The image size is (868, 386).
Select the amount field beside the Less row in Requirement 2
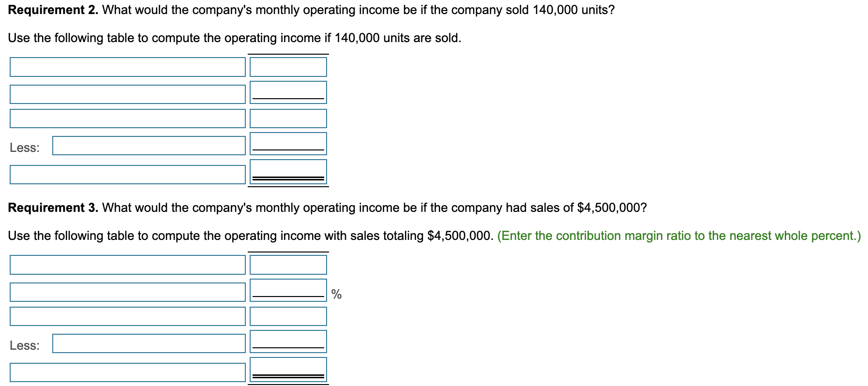(x=288, y=145)
